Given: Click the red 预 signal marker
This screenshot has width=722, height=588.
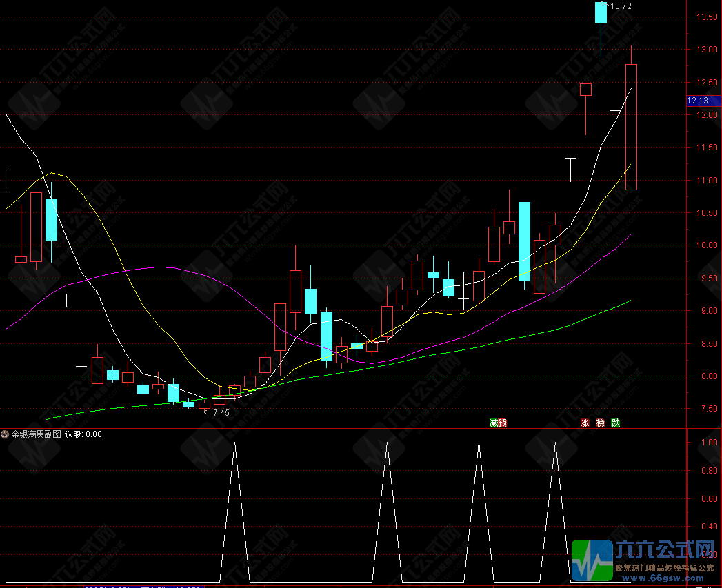Looking at the screenshot, I should point(502,423).
